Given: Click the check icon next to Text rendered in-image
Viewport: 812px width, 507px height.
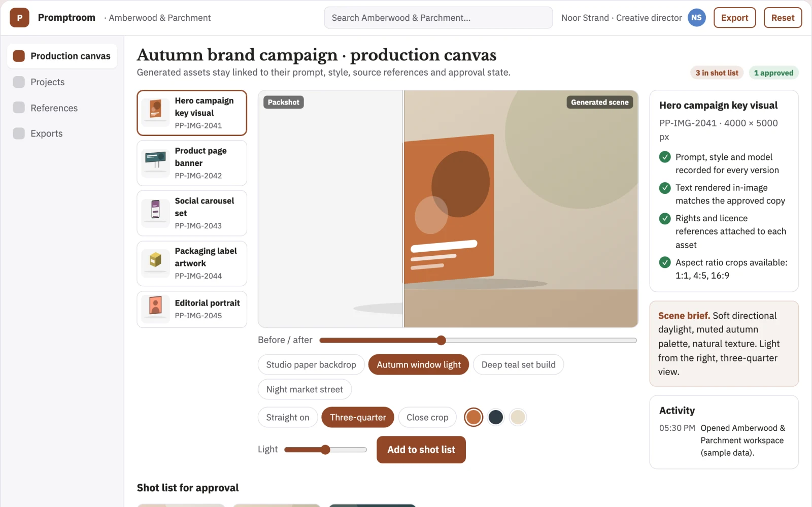Looking at the screenshot, I should tap(665, 188).
